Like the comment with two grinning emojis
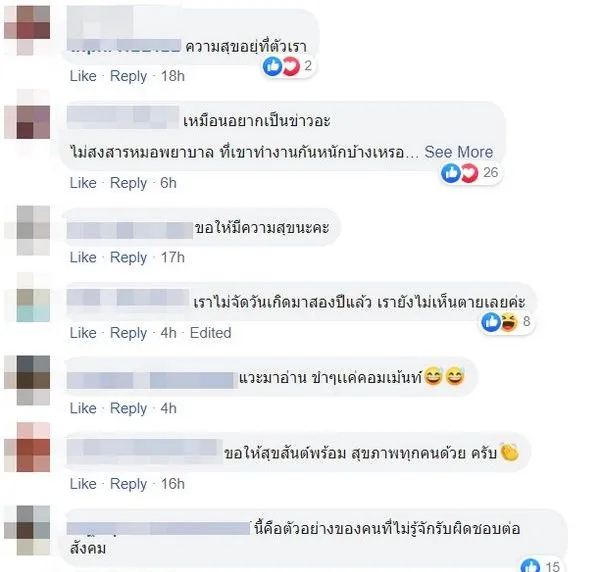This screenshot has width=600, height=572. (83, 408)
